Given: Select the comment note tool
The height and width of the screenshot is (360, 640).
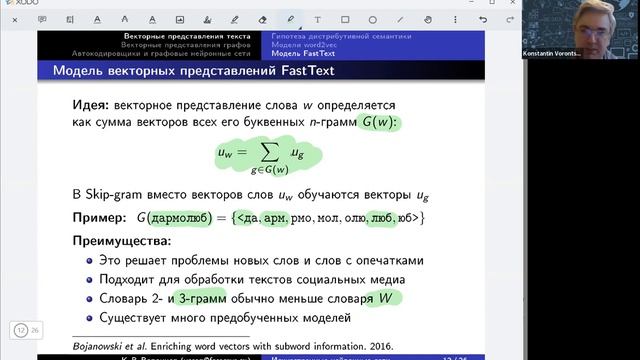Looking at the screenshot, I should click(x=42, y=20).
